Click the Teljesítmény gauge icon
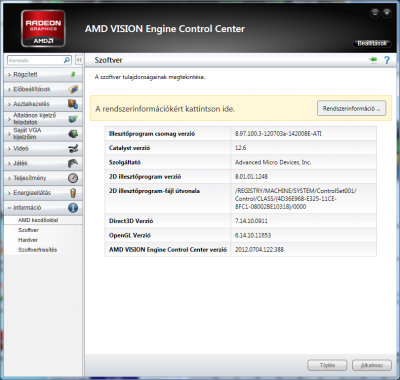This screenshot has width=400, height=380. [73, 178]
